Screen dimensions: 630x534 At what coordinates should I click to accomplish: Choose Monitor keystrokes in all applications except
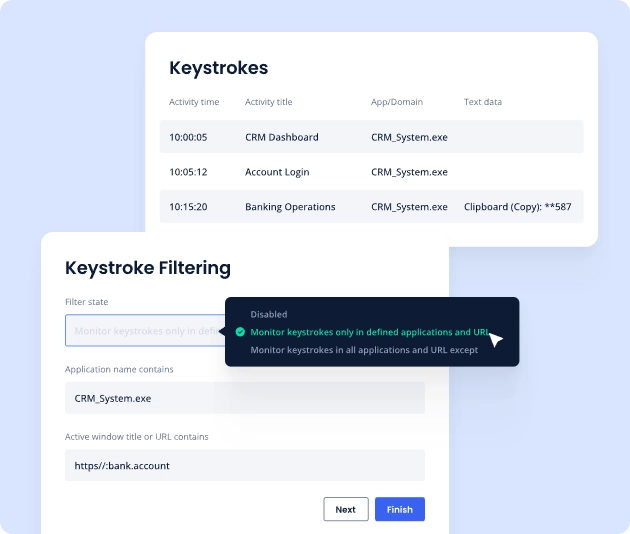[x=364, y=350]
